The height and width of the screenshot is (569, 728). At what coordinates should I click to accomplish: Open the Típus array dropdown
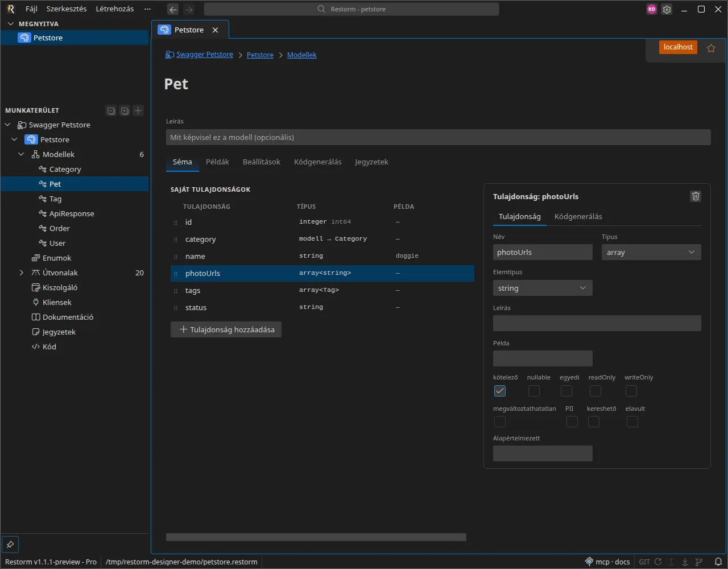pos(651,252)
